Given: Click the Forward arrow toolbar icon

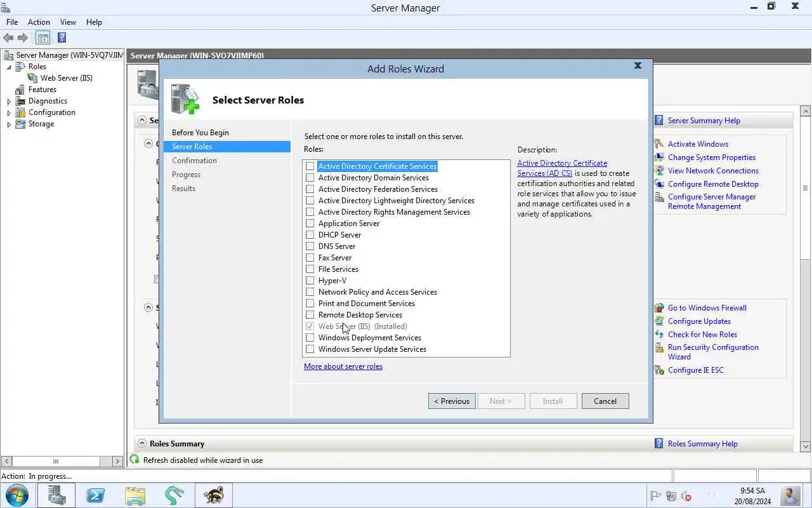Looking at the screenshot, I should coord(23,38).
